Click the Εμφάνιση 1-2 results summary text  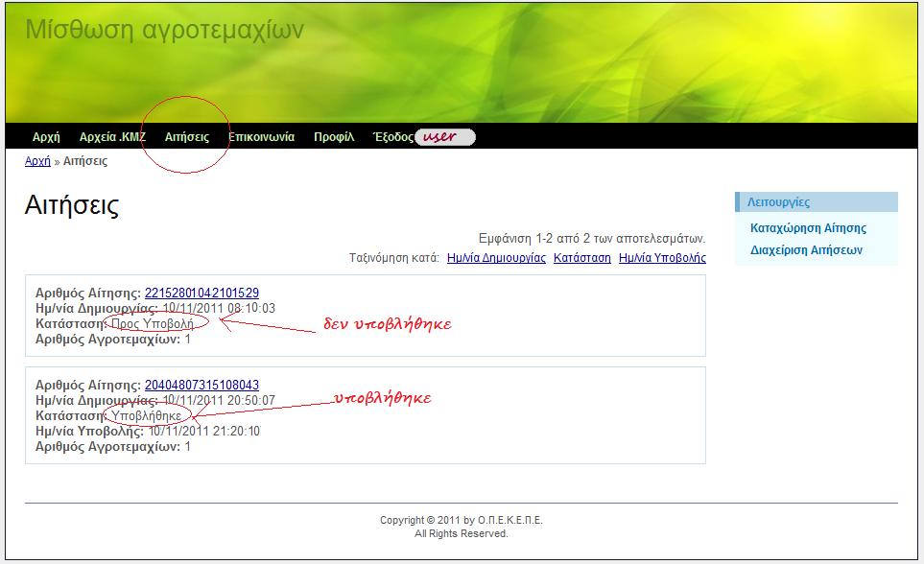(591, 238)
